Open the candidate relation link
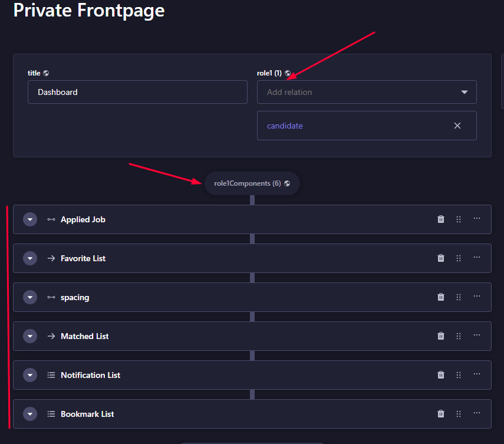The image size is (504, 444). pyautogui.click(x=285, y=126)
